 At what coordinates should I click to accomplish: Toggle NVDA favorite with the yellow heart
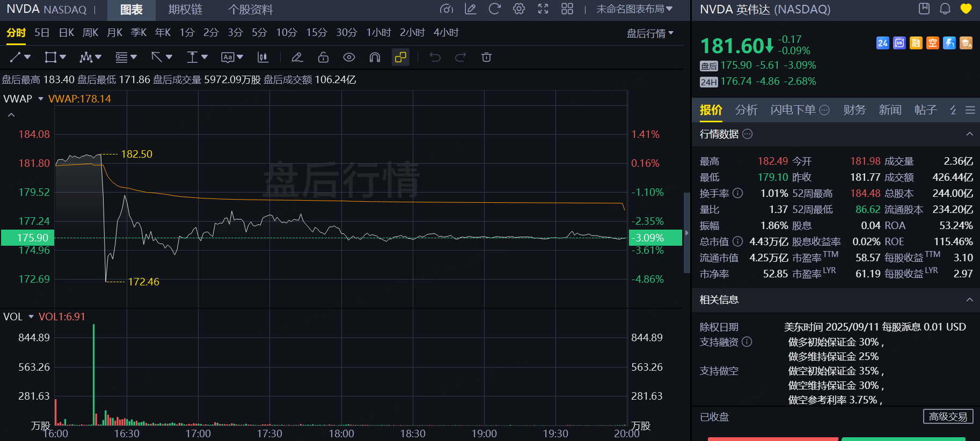(966, 9)
